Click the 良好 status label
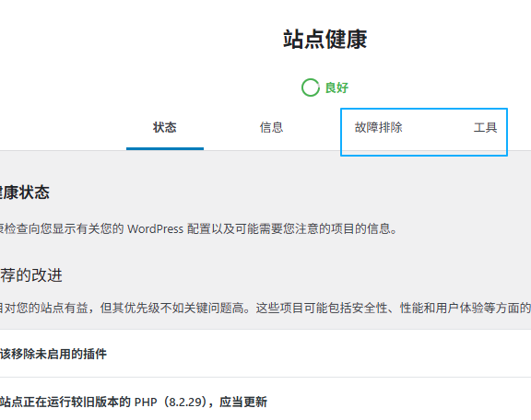 pos(336,87)
